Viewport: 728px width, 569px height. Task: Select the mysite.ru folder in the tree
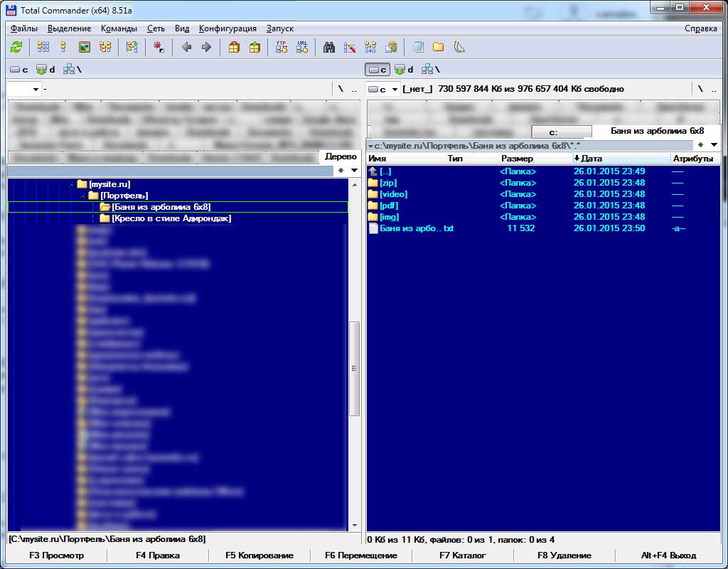[104, 184]
